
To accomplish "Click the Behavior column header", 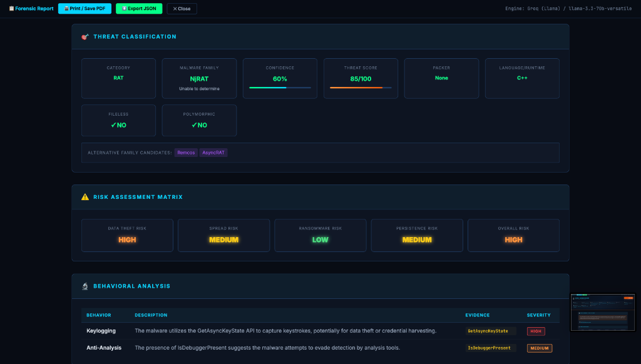I will (x=98, y=315).
